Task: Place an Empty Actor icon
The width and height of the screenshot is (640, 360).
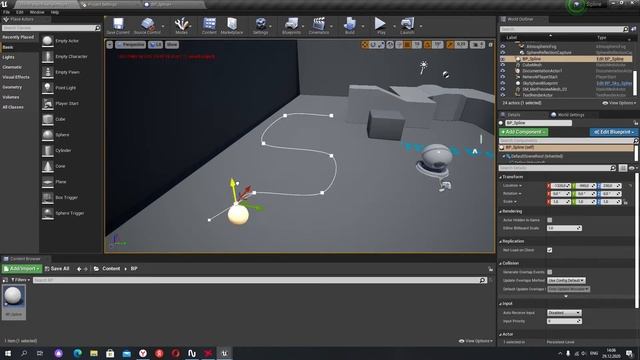Action: [x=48, y=41]
